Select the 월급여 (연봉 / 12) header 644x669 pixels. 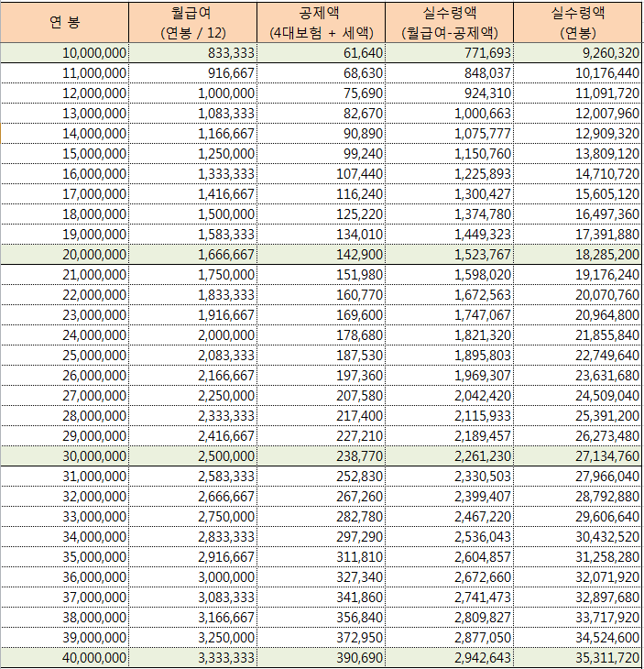[x=192, y=23]
